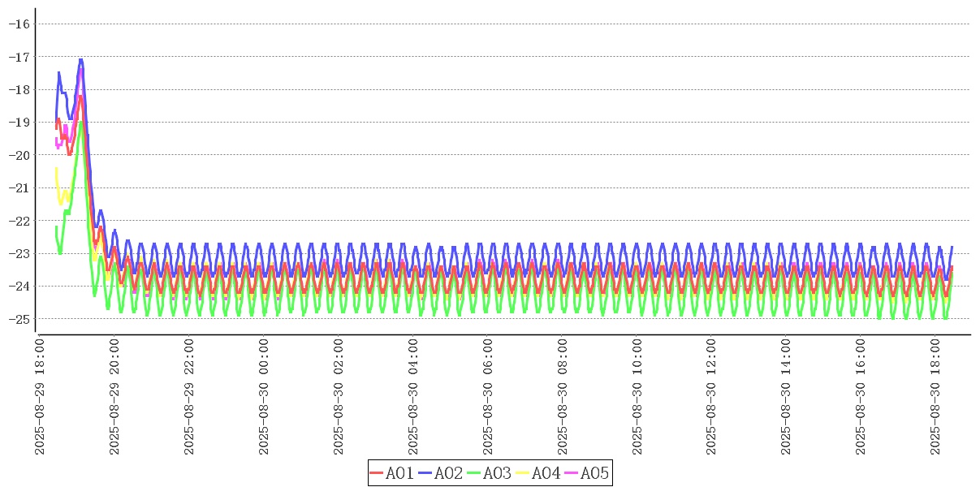Click the -25 y-axis tick label
The image size is (980, 487).
click(19, 319)
